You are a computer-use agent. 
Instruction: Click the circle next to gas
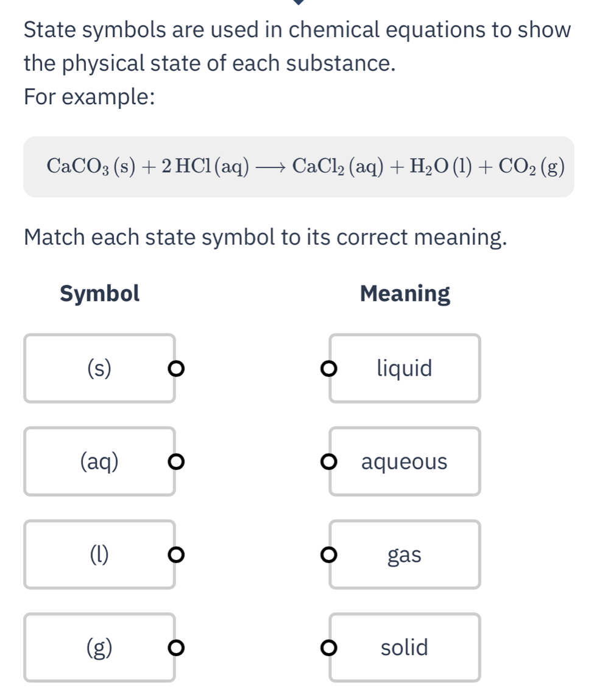(329, 555)
